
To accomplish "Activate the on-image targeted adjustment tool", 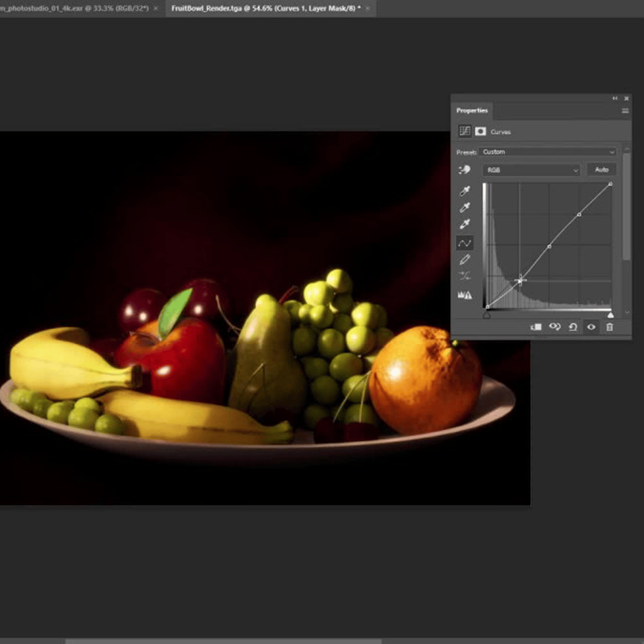I will pos(464,170).
